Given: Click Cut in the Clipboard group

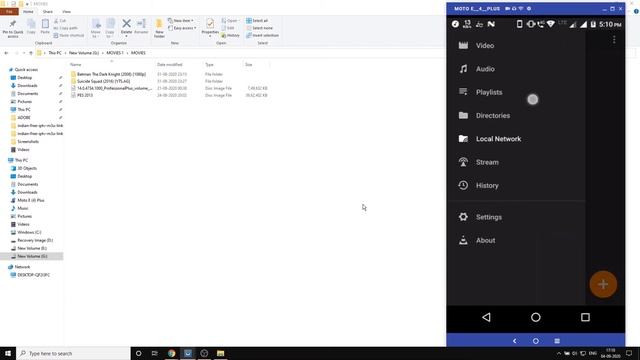Looking at the screenshot, I should pos(60,20).
